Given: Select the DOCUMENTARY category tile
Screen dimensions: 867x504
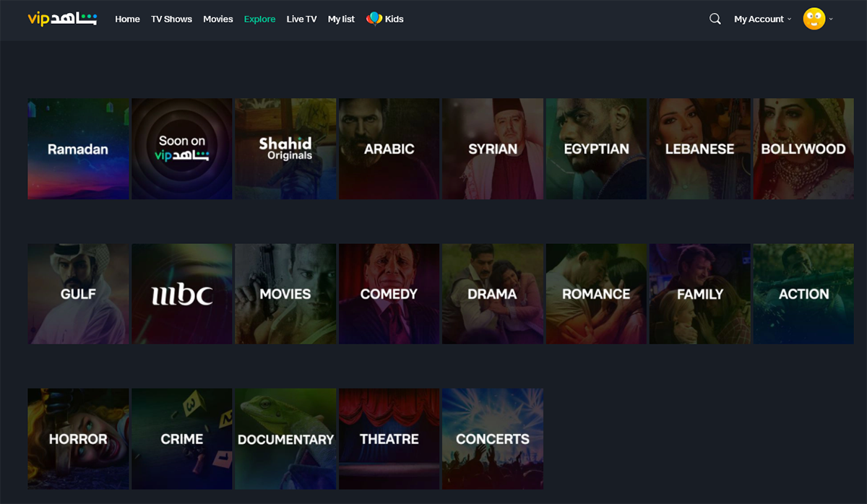Looking at the screenshot, I should pos(285,439).
